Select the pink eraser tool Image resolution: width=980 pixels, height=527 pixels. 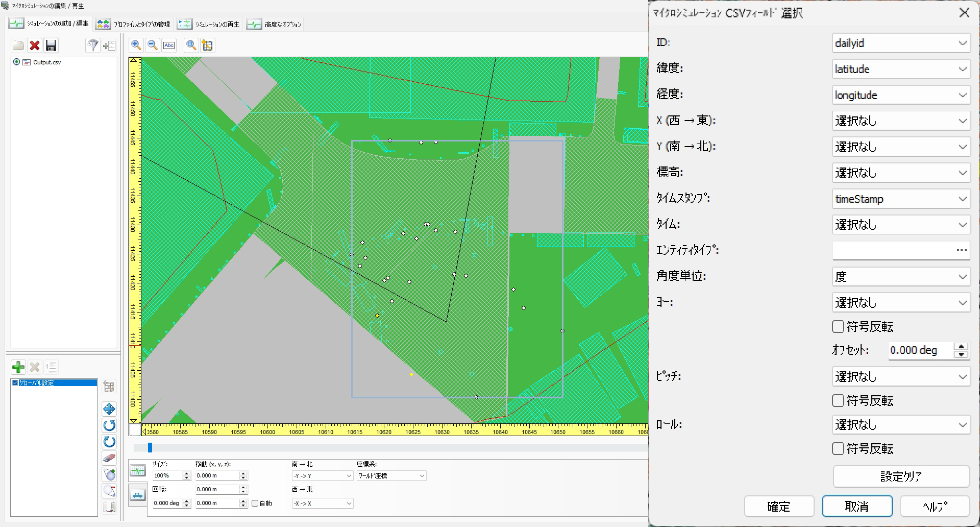click(109, 458)
